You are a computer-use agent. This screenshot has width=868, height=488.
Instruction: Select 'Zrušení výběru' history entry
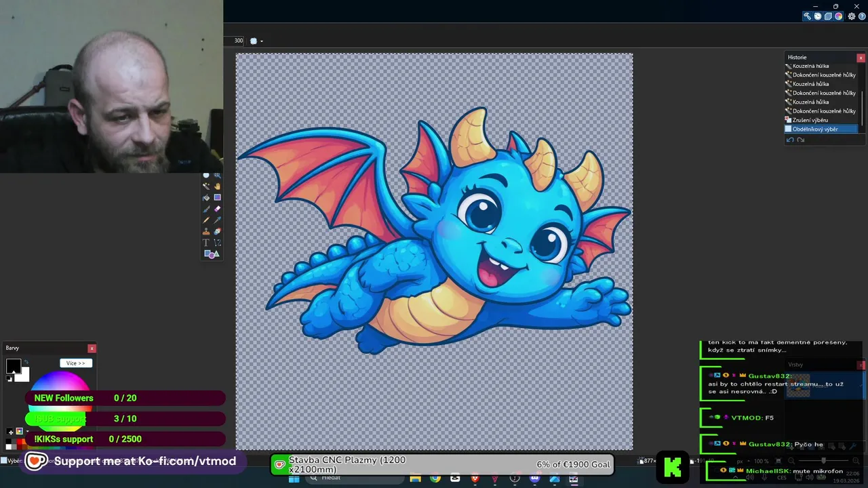822,120
